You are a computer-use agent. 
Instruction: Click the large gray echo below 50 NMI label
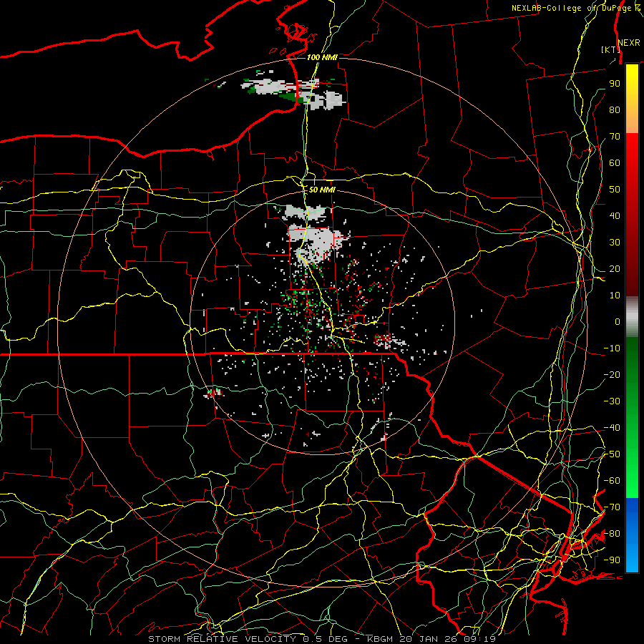317,242
